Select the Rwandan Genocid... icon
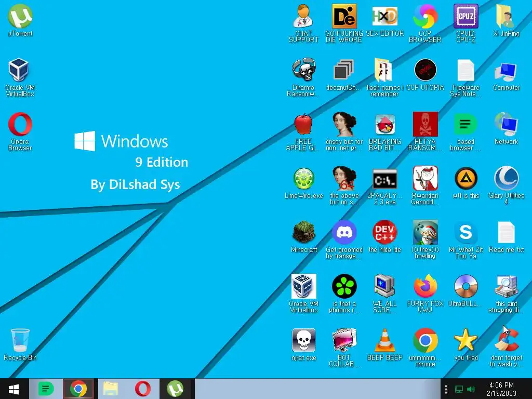This screenshot has height=399, width=532. pos(425,179)
